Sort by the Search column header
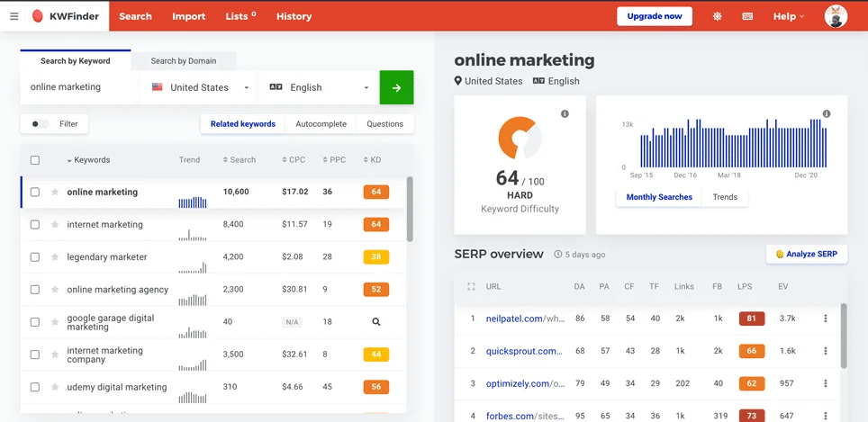868x422 pixels. (240, 160)
